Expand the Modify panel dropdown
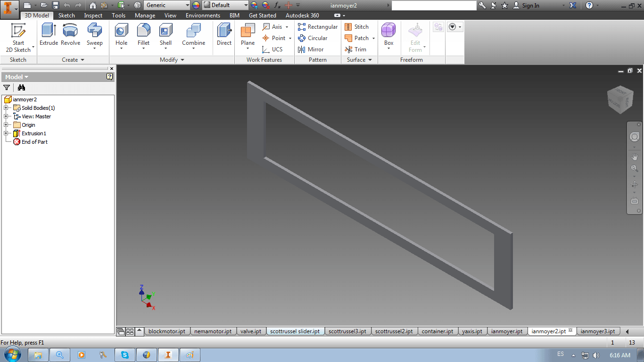This screenshot has width=644, height=362. point(172,60)
